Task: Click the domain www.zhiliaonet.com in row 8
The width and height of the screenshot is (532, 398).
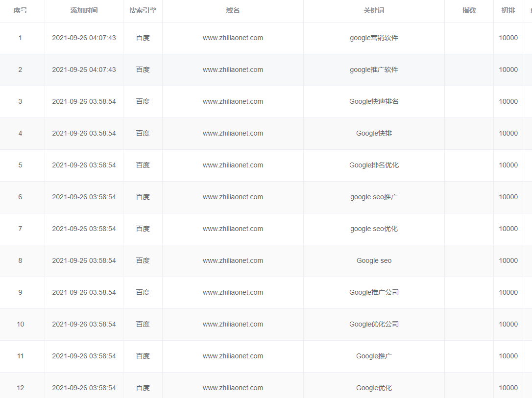Action: coord(233,260)
